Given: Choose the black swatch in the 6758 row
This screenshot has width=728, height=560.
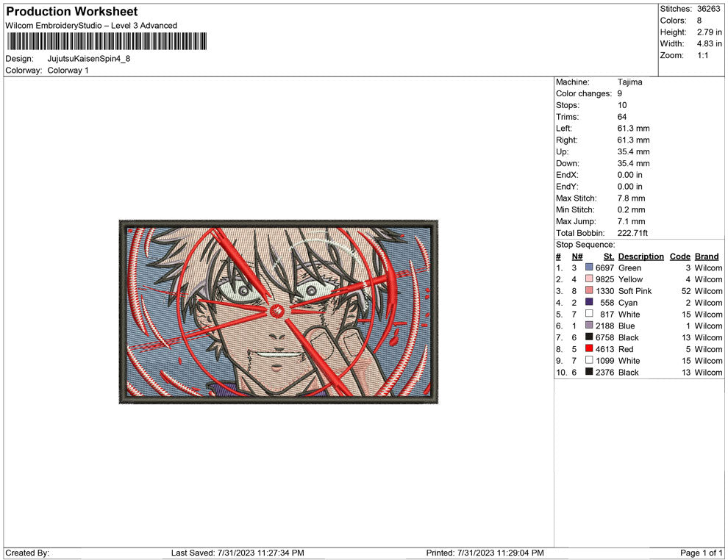Looking at the screenshot, I should coord(589,337).
